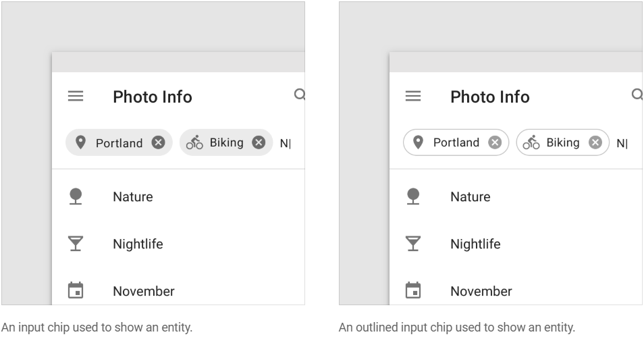Select Nature suggestion in left list
This screenshot has height=343, width=644.
[178, 196]
